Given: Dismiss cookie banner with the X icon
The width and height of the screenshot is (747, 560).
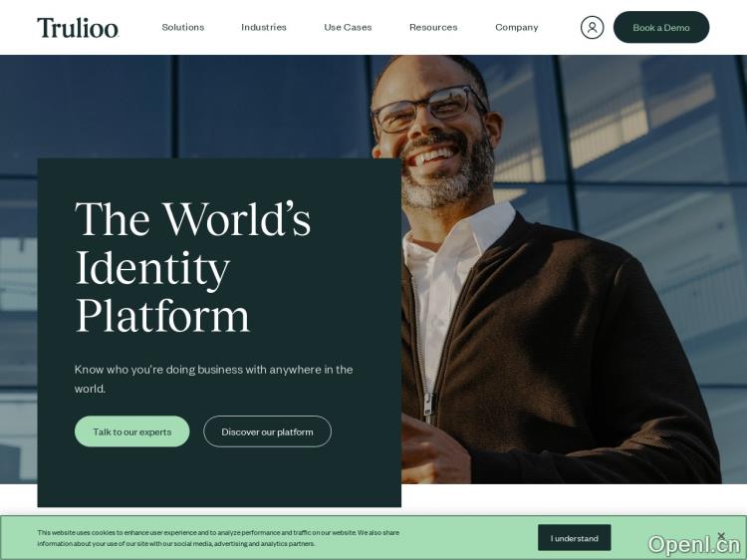Looking at the screenshot, I should click(x=721, y=536).
